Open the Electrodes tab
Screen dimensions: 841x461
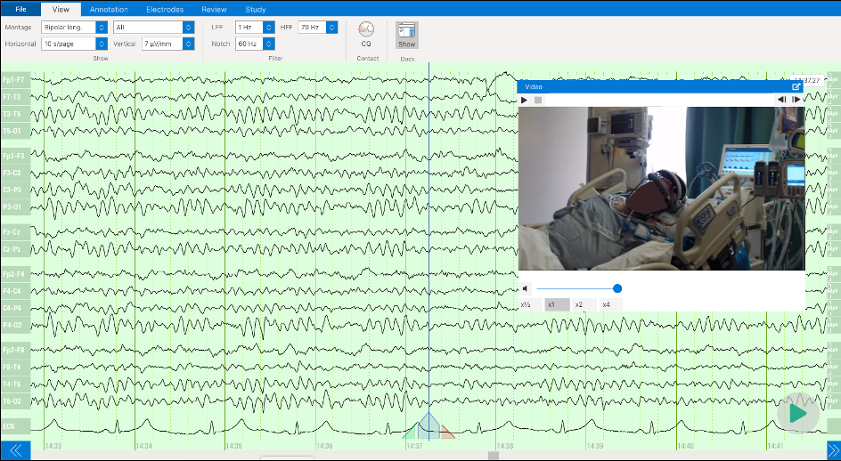pyautogui.click(x=165, y=9)
